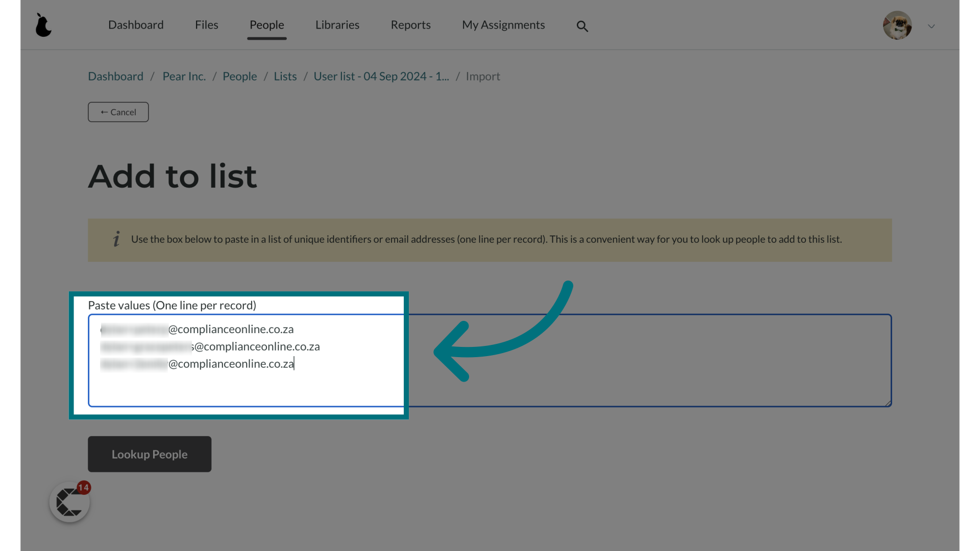Click the Files navigation menu item
This screenshot has height=551, width=980.
point(207,24)
